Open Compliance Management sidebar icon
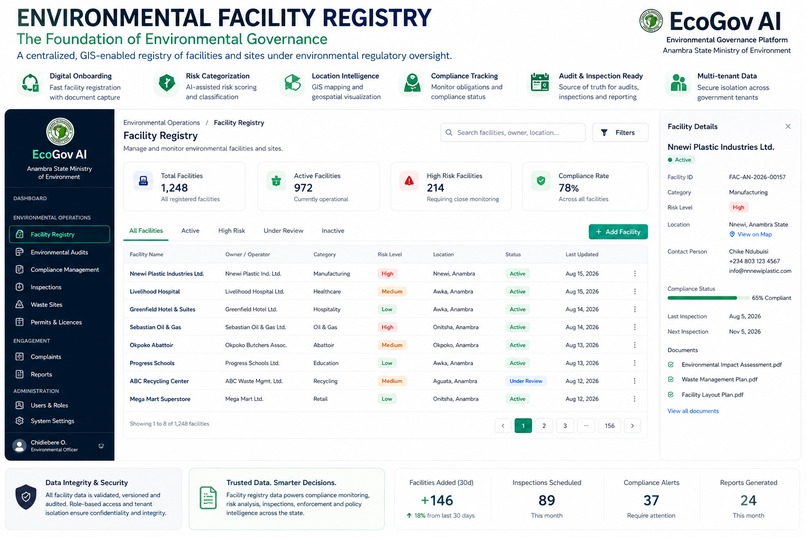The width and height of the screenshot is (806, 537). [x=20, y=270]
